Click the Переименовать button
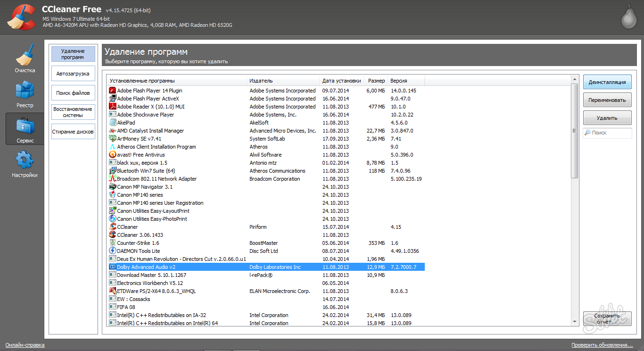The width and height of the screenshot is (644, 351). [x=607, y=100]
